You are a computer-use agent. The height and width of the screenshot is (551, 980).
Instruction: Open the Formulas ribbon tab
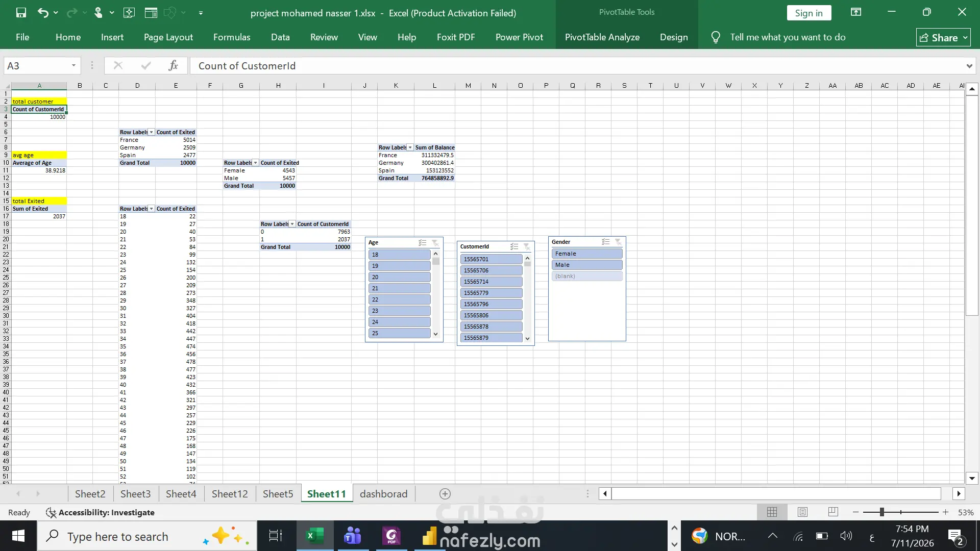232,37
